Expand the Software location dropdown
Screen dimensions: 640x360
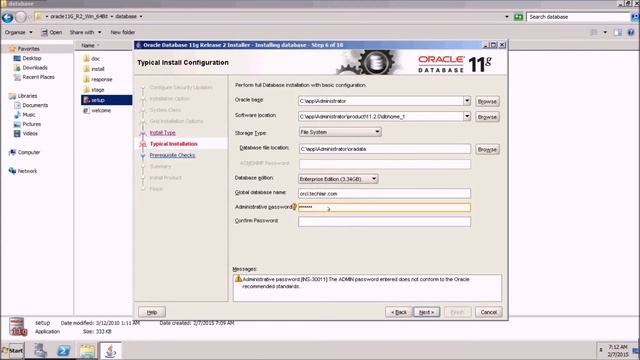click(467, 116)
